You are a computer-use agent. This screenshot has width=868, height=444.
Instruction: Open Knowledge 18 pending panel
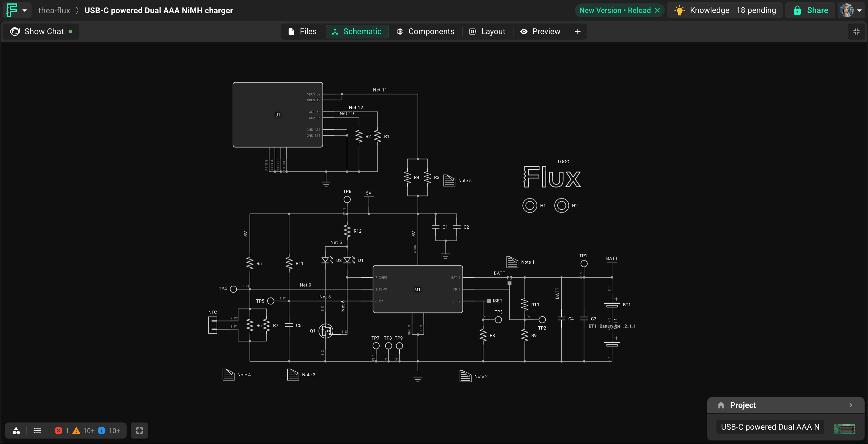point(725,10)
